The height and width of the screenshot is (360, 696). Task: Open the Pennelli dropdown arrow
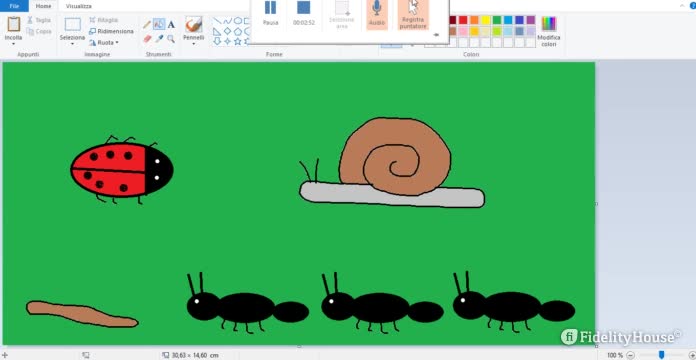(194, 44)
